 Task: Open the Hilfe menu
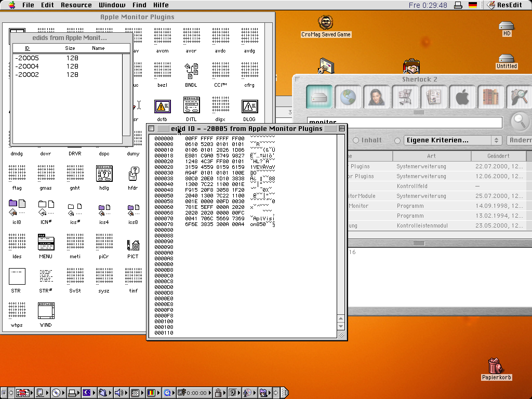[161, 5]
